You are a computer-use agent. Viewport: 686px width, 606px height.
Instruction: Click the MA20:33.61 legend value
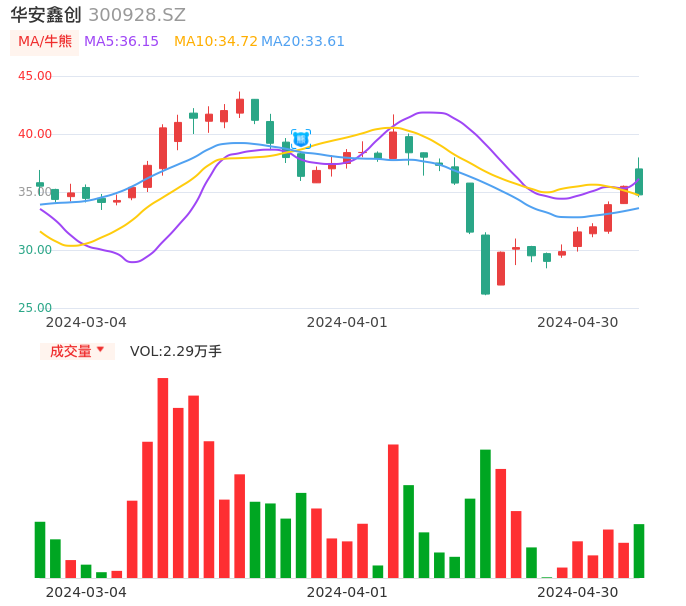(x=303, y=42)
